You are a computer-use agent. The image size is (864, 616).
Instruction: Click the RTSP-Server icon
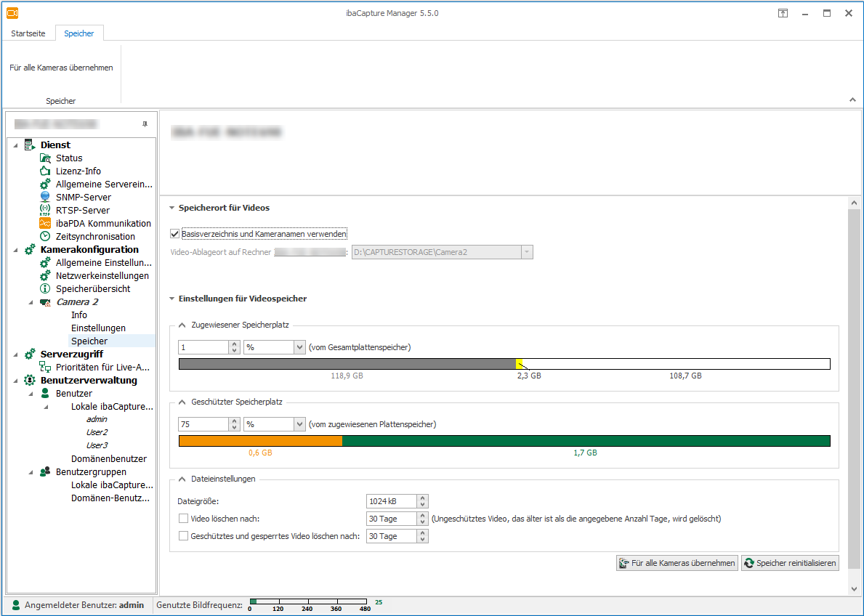click(45, 211)
